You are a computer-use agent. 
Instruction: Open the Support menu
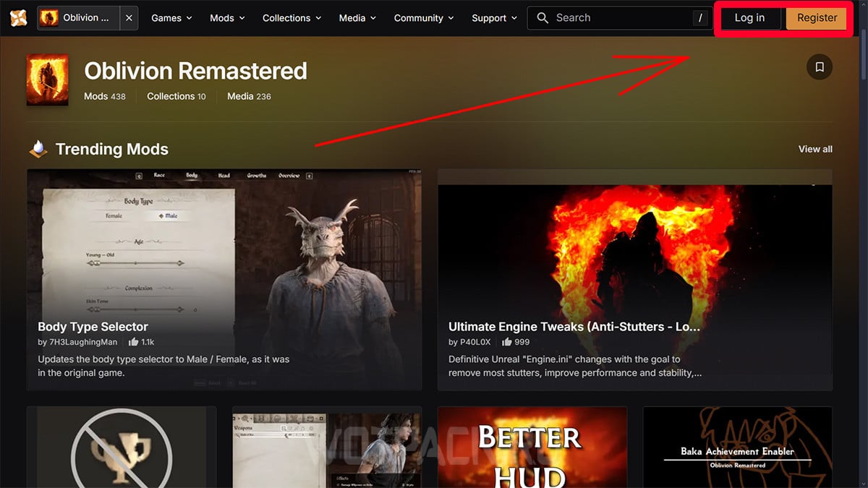[495, 18]
